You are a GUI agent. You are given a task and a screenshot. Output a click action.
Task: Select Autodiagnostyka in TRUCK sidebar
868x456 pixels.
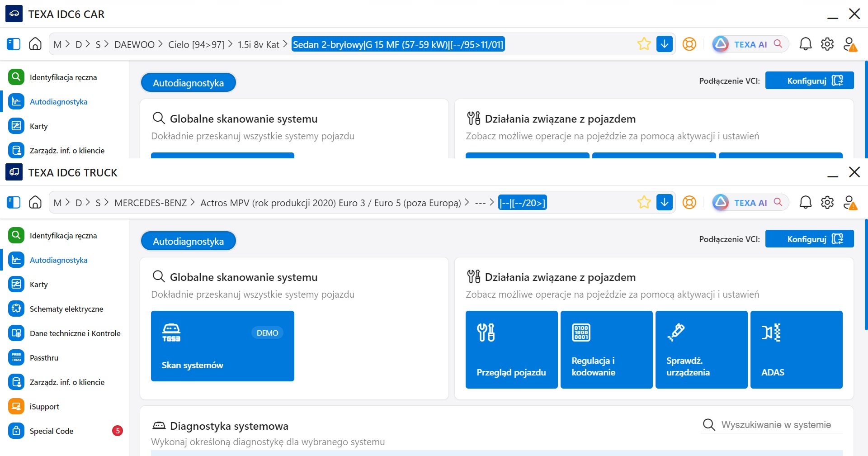tap(64, 260)
